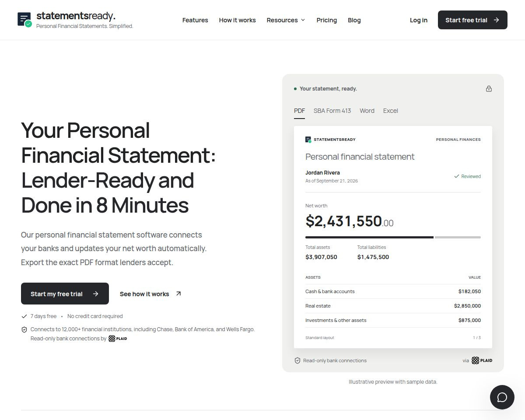
Task: Click the $182,050 value
Action: click(469, 291)
